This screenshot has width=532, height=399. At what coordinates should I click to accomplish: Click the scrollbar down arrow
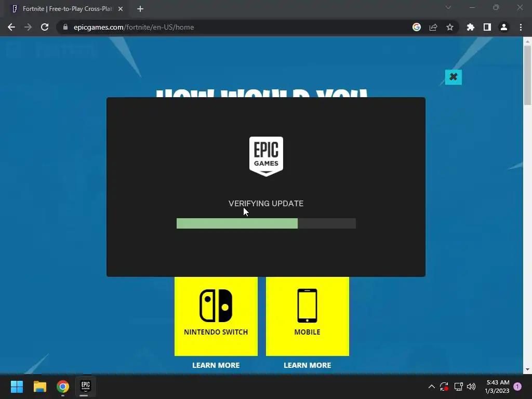click(x=527, y=369)
